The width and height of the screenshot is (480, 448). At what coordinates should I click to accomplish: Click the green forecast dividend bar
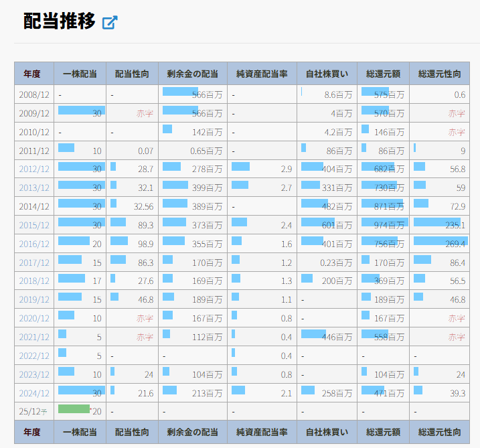coord(74,409)
